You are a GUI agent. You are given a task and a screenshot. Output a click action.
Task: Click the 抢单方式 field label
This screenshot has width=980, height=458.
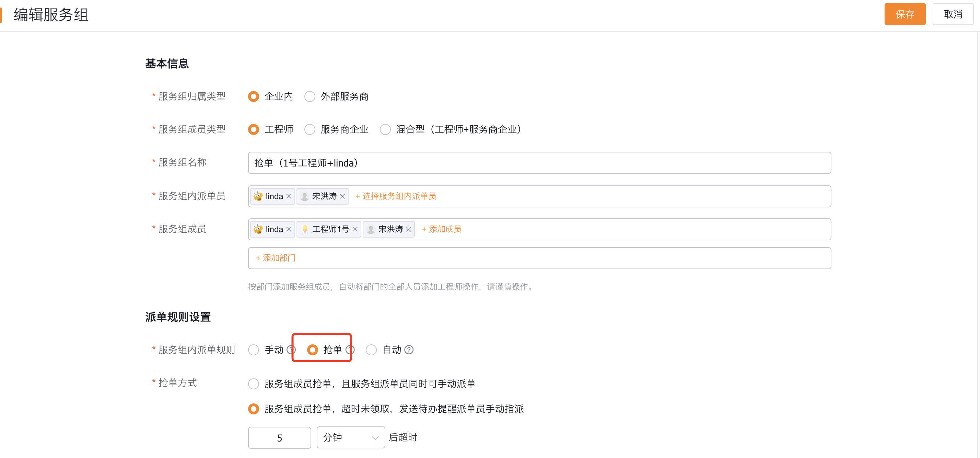point(178,382)
